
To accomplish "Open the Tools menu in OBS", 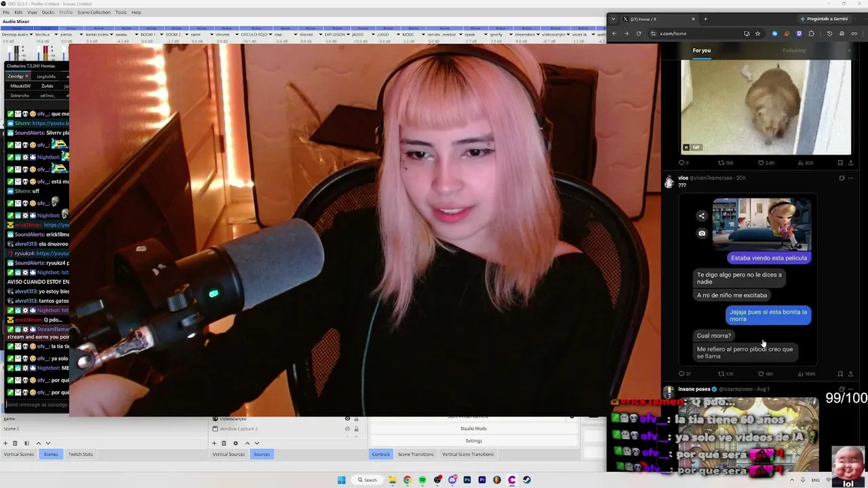I will tap(121, 12).
